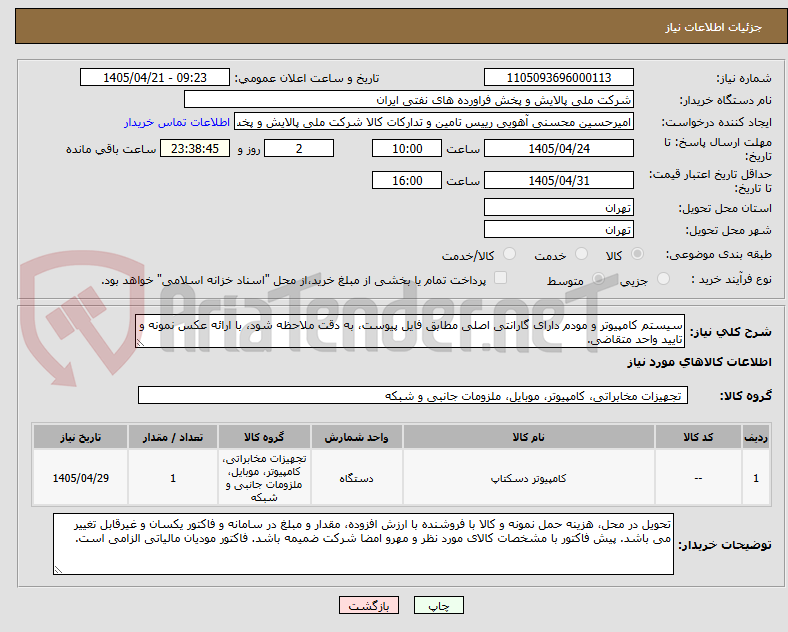The image size is (788, 632).
Task: Click the resize handle of description textarea
Action: coord(140,343)
